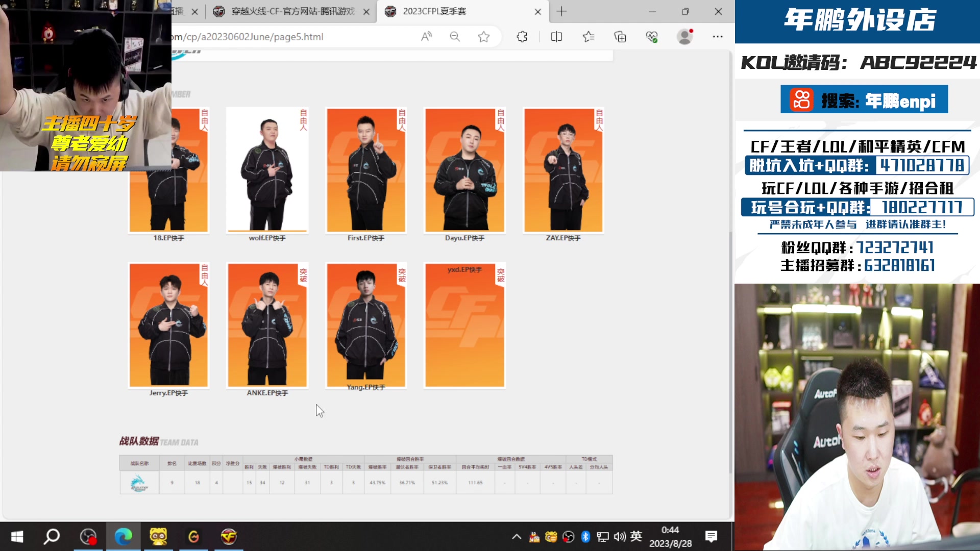Image resolution: width=980 pixels, height=551 pixels.
Task: Click the zoom out magnifier icon
Action: click(455, 37)
